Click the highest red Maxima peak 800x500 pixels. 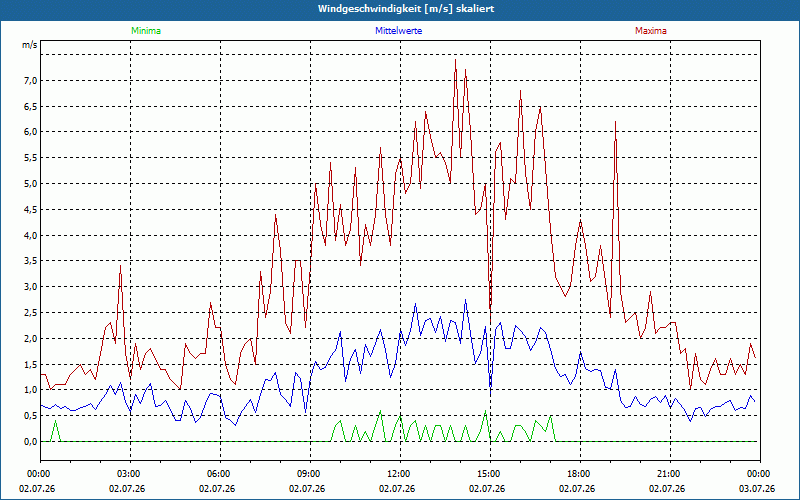455,60
